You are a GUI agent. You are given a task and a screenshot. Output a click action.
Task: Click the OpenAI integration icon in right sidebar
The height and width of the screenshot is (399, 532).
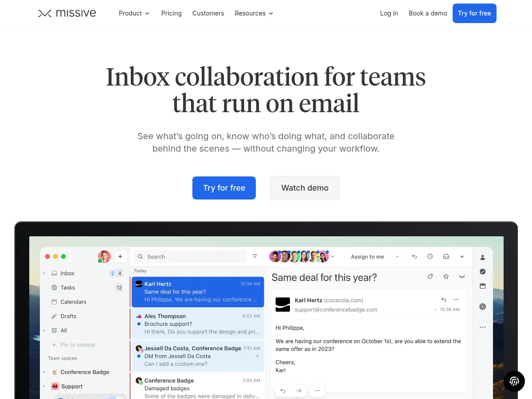483,306
